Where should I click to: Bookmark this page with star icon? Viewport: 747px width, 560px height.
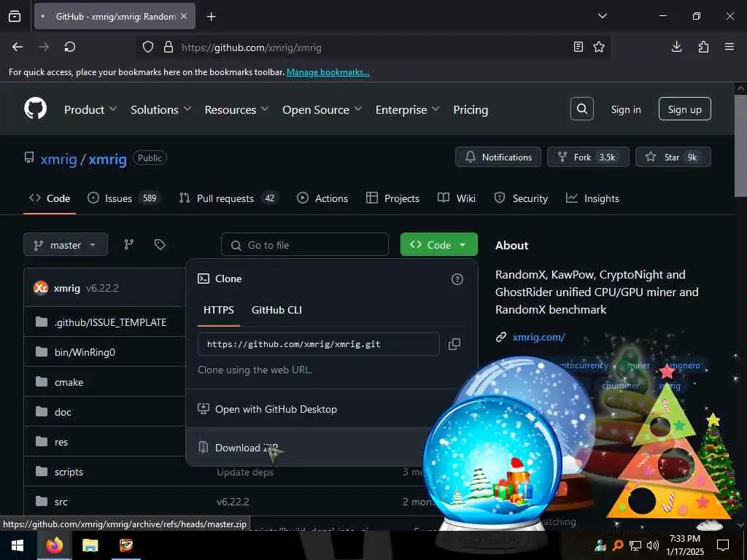click(599, 47)
